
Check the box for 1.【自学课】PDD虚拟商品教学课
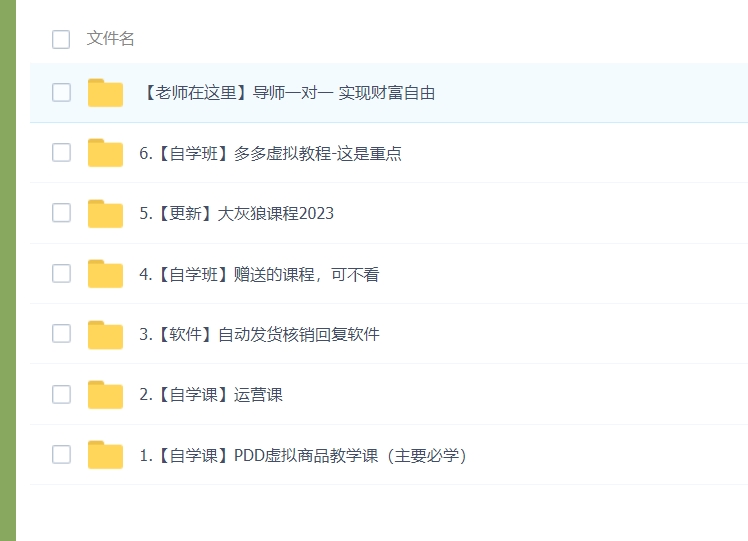pyautogui.click(x=61, y=455)
